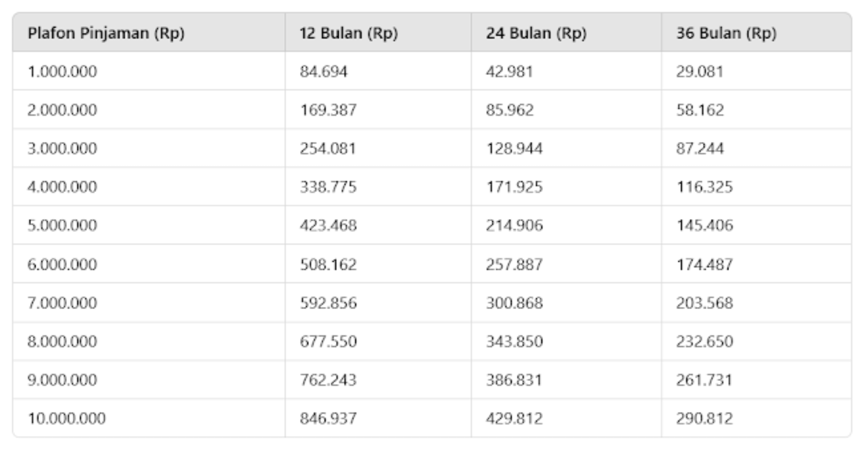The height and width of the screenshot is (459, 868).
Task: Click the 42.981 value in the 24 Bulan column
Action: pyautogui.click(x=509, y=71)
